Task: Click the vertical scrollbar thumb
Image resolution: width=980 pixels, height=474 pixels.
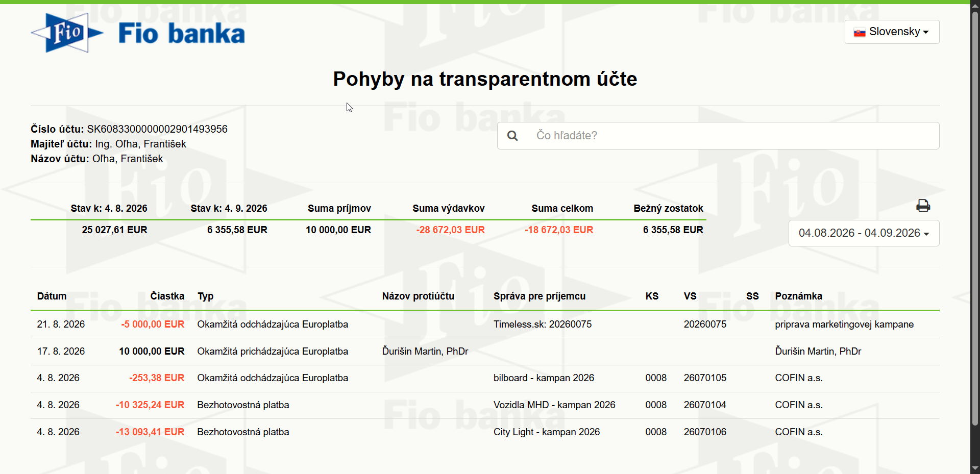Action: [x=975, y=217]
